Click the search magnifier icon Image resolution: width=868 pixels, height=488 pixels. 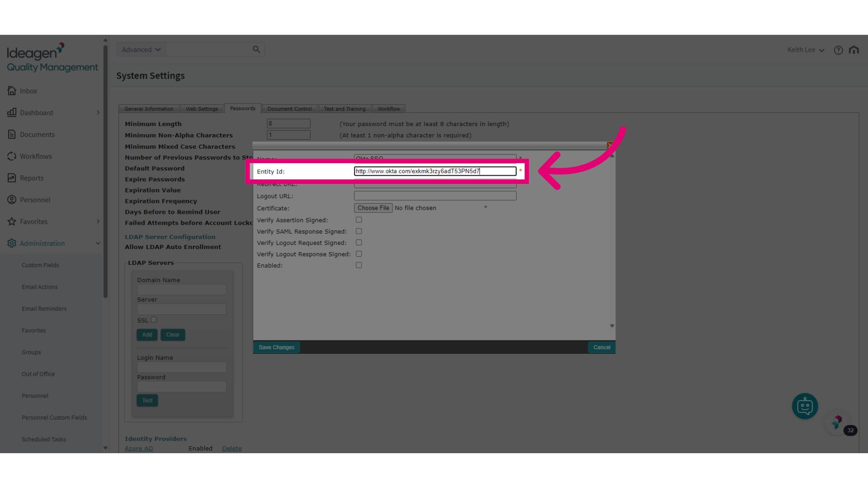tap(256, 49)
